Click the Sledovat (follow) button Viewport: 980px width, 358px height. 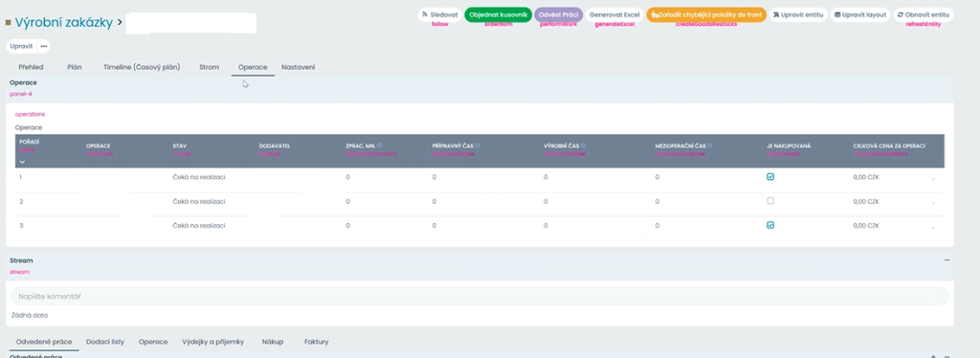[x=439, y=14]
